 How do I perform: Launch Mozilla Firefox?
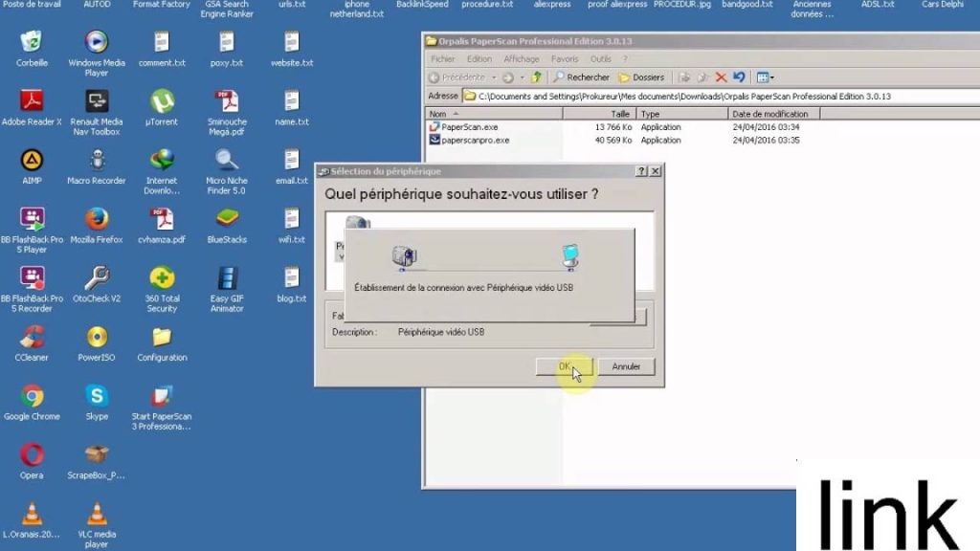pyautogui.click(x=97, y=219)
